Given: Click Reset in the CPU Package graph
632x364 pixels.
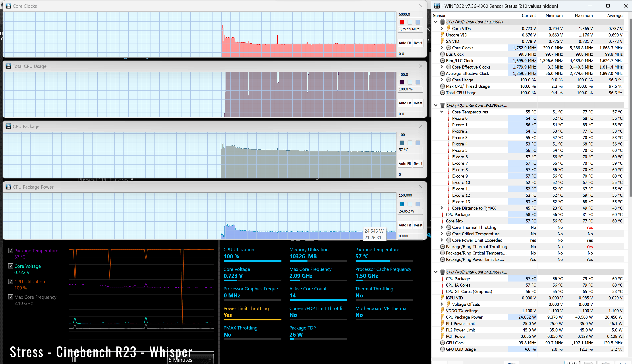Looking at the screenshot, I should pos(418,163).
